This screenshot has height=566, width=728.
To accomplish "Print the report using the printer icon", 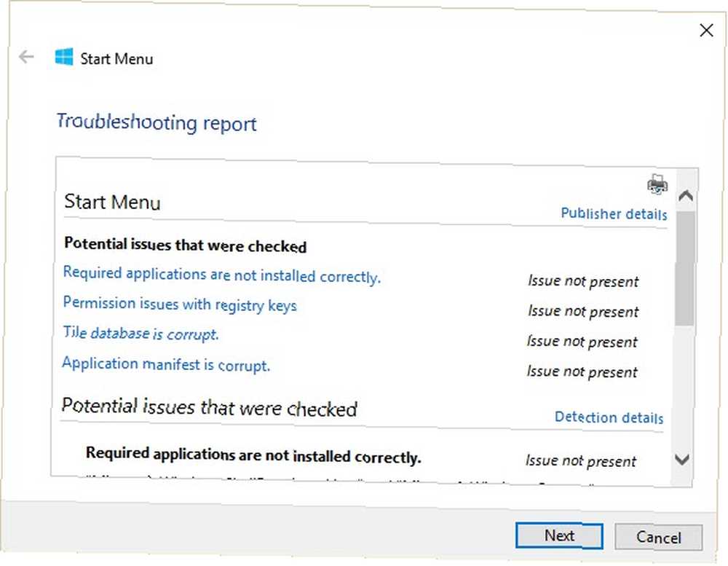I will [657, 184].
